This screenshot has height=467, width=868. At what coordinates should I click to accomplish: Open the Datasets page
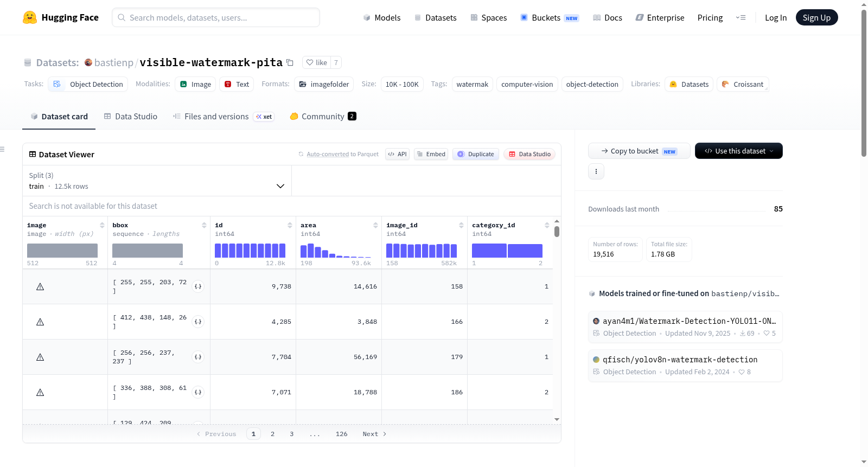pos(436,17)
